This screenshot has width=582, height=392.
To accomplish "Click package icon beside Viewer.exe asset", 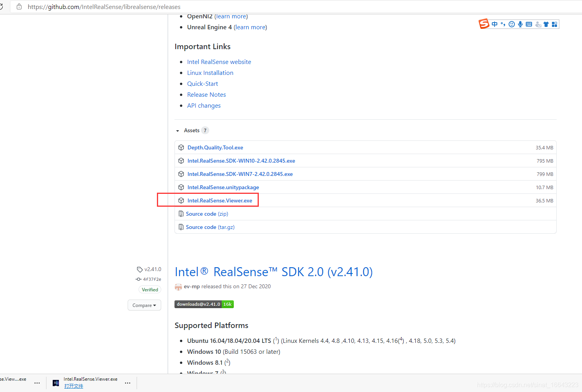I will click(x=181, y=200).
